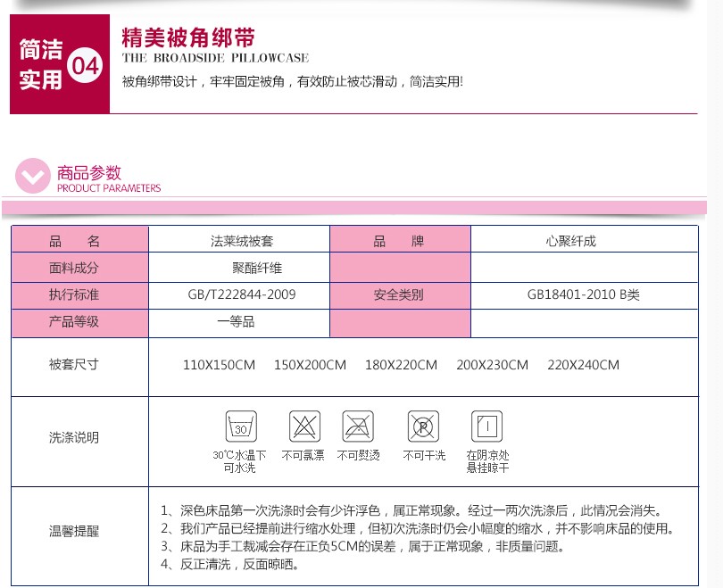Click the 150X200CM size
This screenshot has width=723, height=588.
click(x=310, y=365)
